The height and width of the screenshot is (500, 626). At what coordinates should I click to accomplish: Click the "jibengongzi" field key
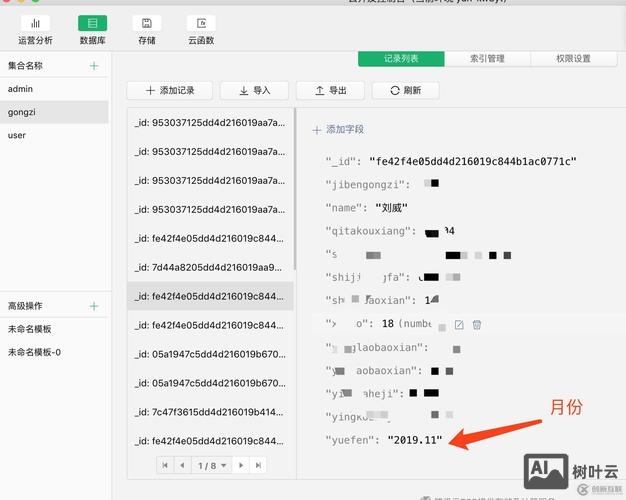[x=368, y=185]
